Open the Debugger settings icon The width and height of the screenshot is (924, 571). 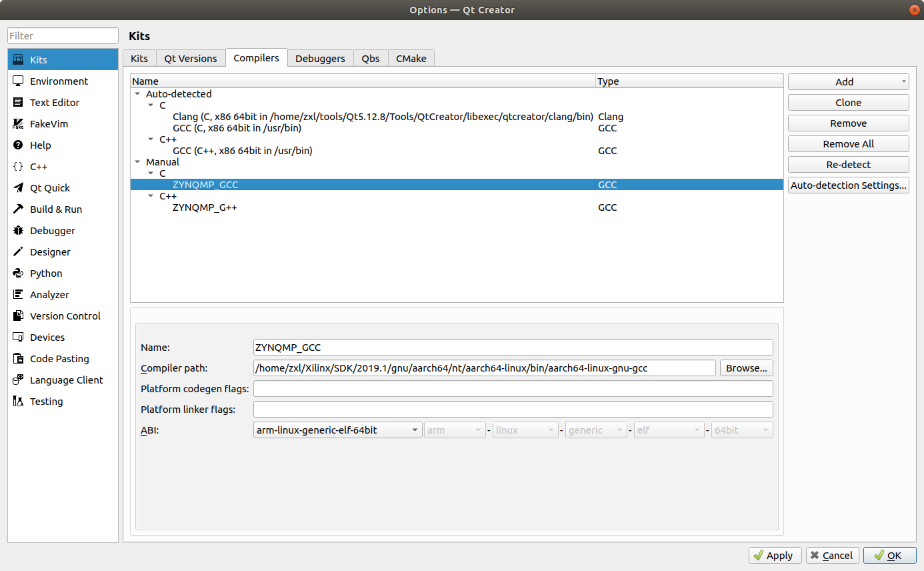(18, 230)
